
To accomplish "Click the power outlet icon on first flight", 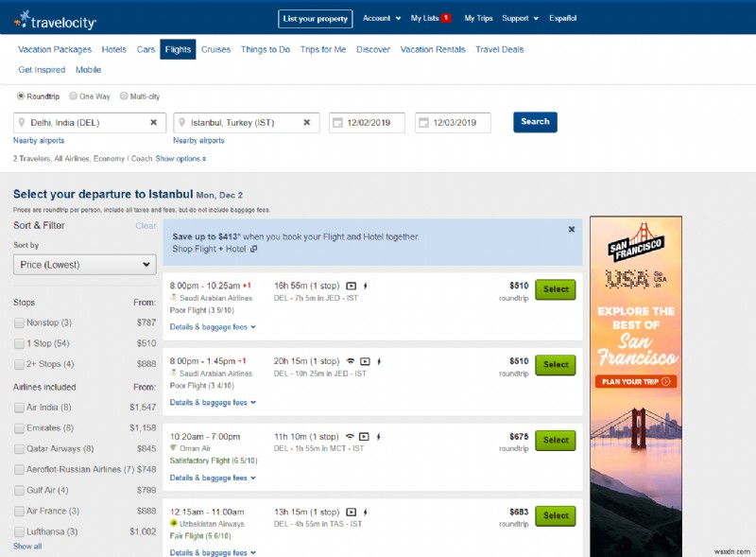I will point(366,285).
